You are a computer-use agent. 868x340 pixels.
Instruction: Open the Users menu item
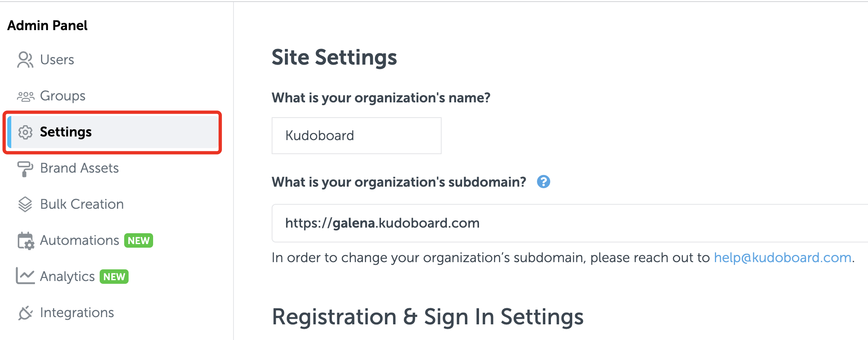point(57,60)
